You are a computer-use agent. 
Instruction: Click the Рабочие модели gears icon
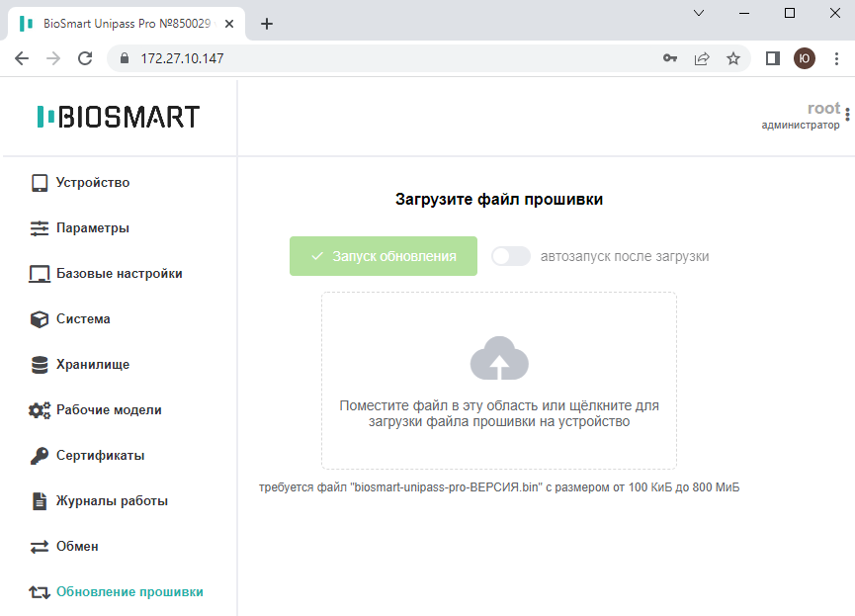[x=40, y=409]
